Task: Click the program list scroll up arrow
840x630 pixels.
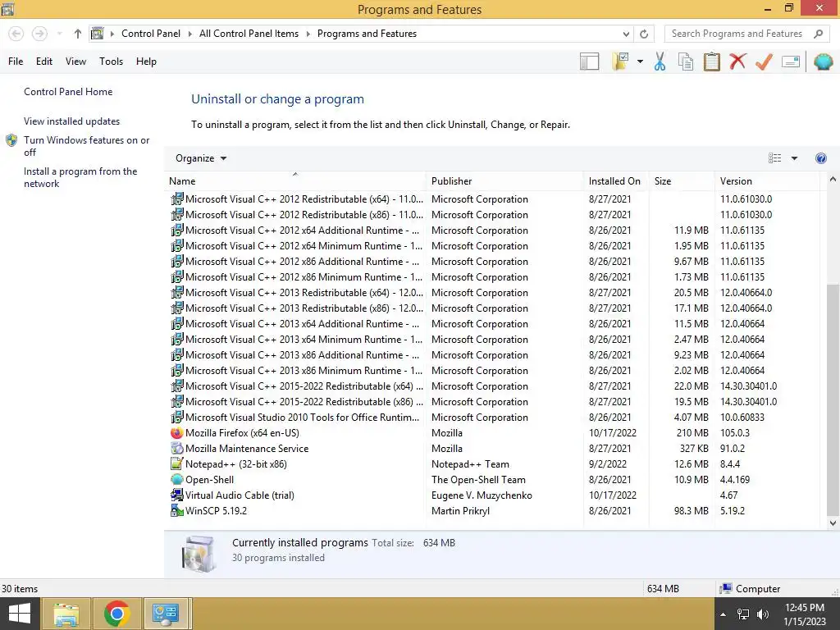Action: (x=833, y=180)
